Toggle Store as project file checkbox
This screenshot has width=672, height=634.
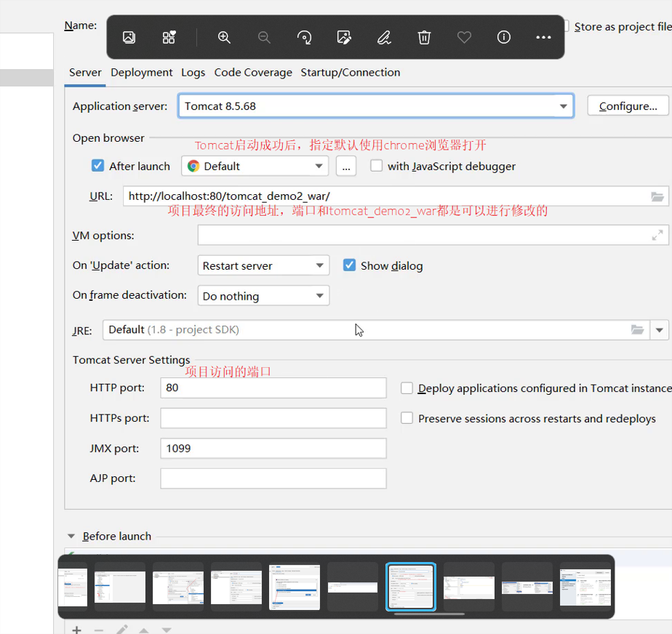pos(567,27)
